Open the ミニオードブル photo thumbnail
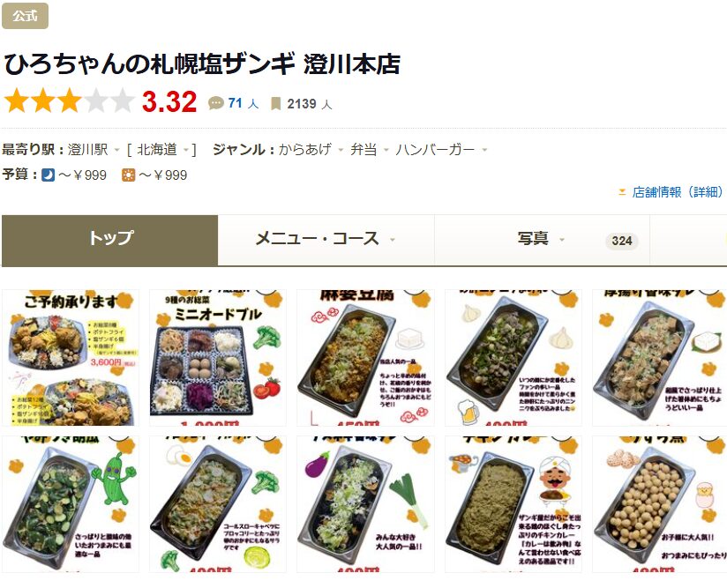Image resolution: width=727 pixels, height=588 pixels. coord(217,358)
